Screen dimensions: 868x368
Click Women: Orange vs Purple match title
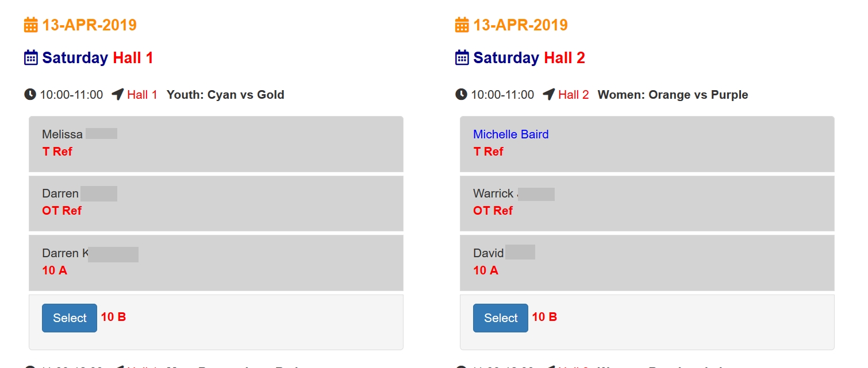[673, 95]
